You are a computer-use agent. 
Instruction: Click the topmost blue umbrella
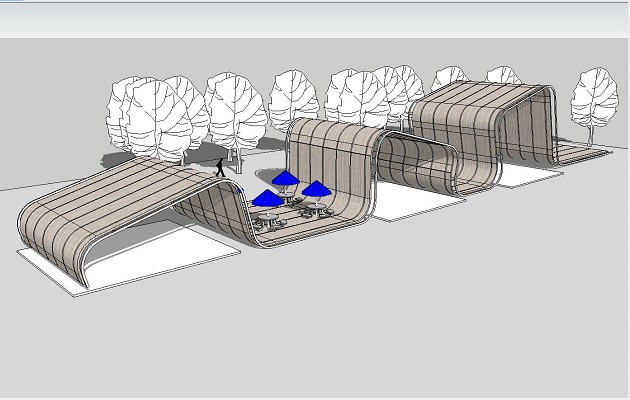286,180
